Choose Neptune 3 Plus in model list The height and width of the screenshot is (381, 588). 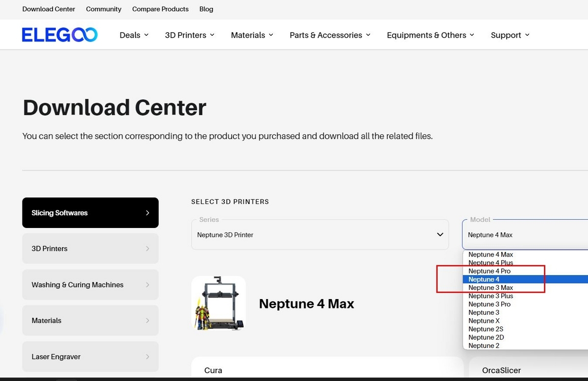coord(525,296)
